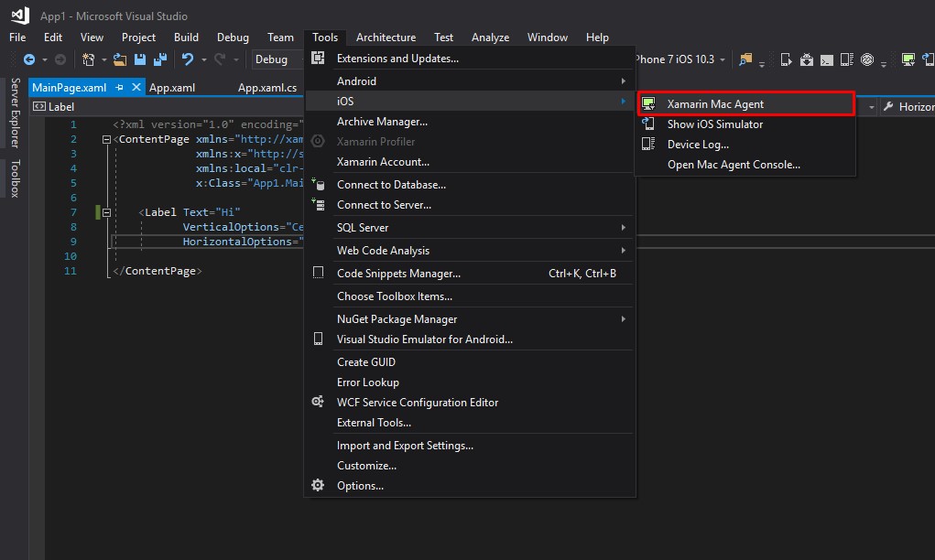Click the Navigate Forward arrow icon

tap(60, 59)
